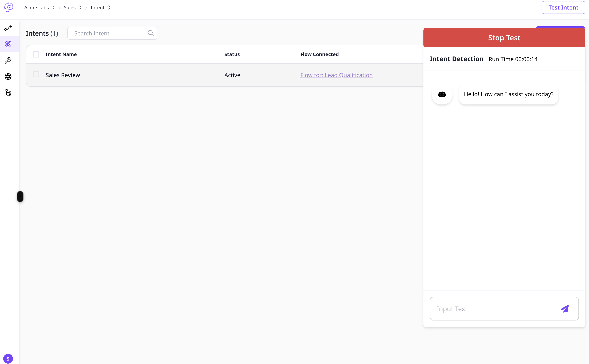The height and width of the screenshot is (364, 589).
Task: Open the S user avatar
Action: click(x=8, y=359)
